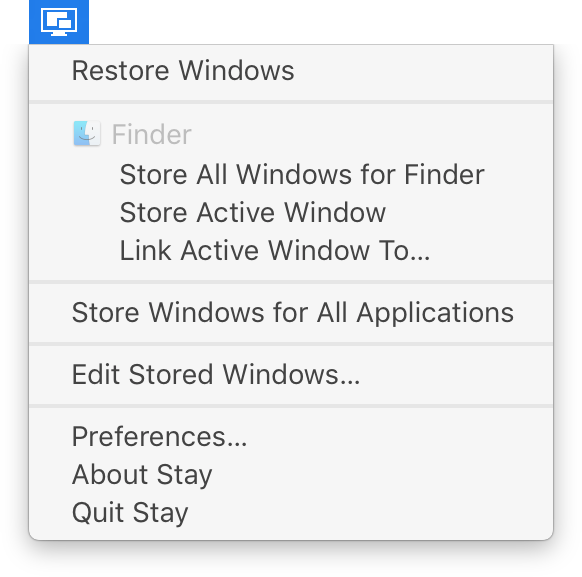
Task: Save windows of all running applications
Action: pyautogui.click(x=291, y=313)
